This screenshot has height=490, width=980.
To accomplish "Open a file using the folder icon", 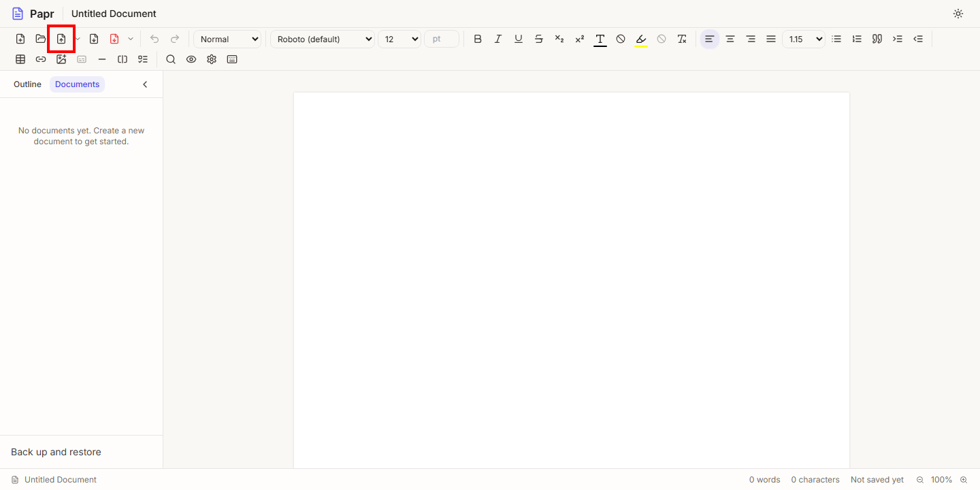I will click(41, 39).
